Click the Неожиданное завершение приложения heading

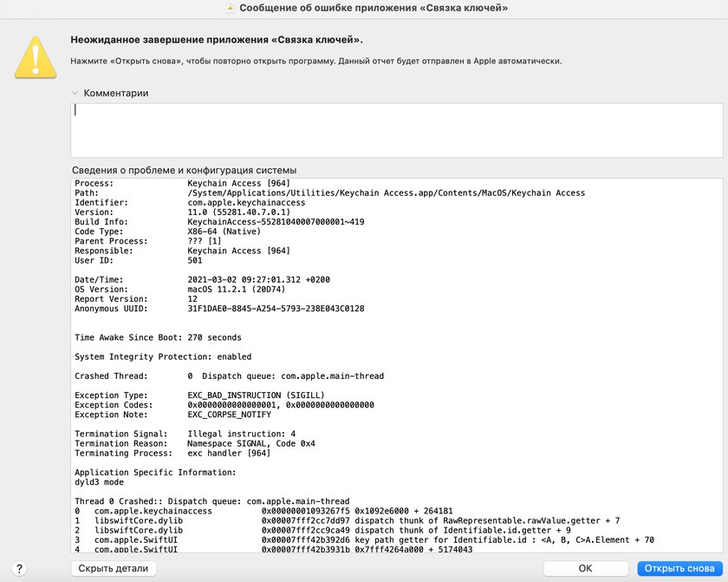pos(217,40)
